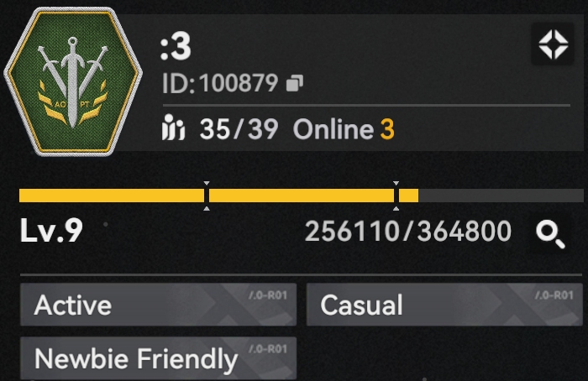Click the guild name :3
Screen dimensions: 588x381
pyautogui.click(x=176, y=47)
